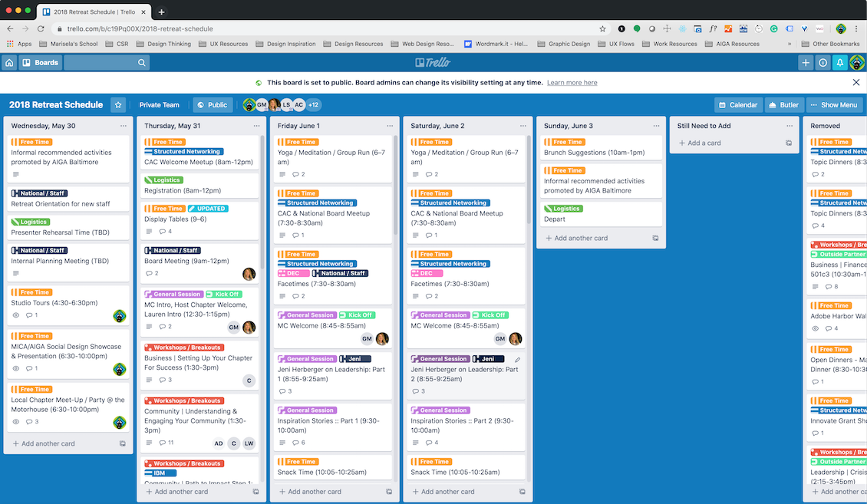The height and width of the screenshot is (504, 867).
Task: Select the 2018 Retreat Schedule browser tab
Action: tap(94, 12)
